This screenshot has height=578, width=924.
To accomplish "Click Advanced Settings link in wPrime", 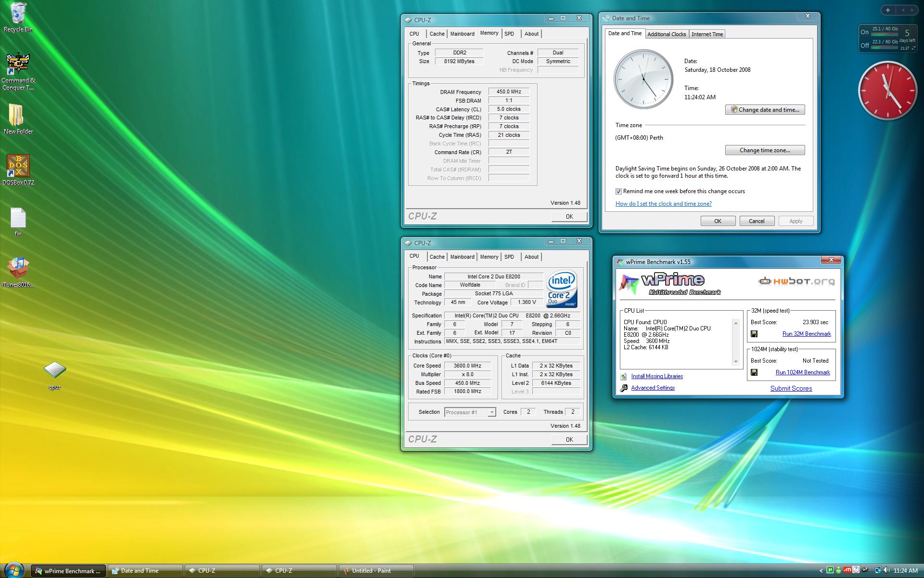I will point(653,388).
